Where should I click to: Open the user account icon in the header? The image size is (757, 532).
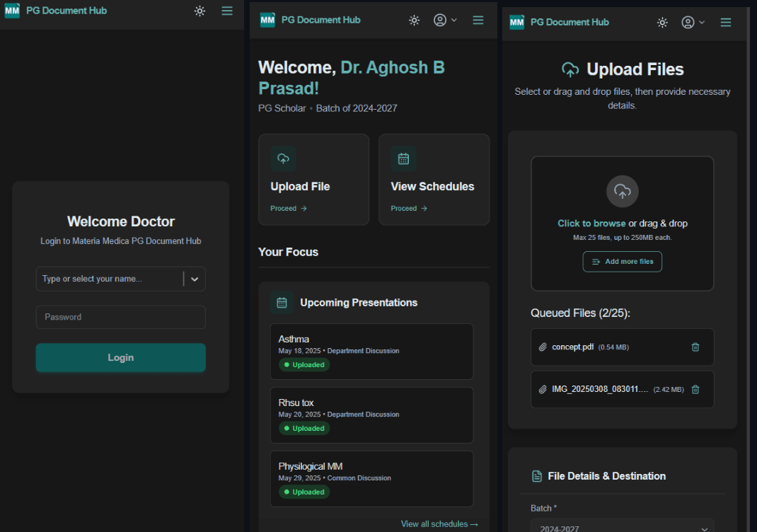pyautogui.click(x=687, y=22)
